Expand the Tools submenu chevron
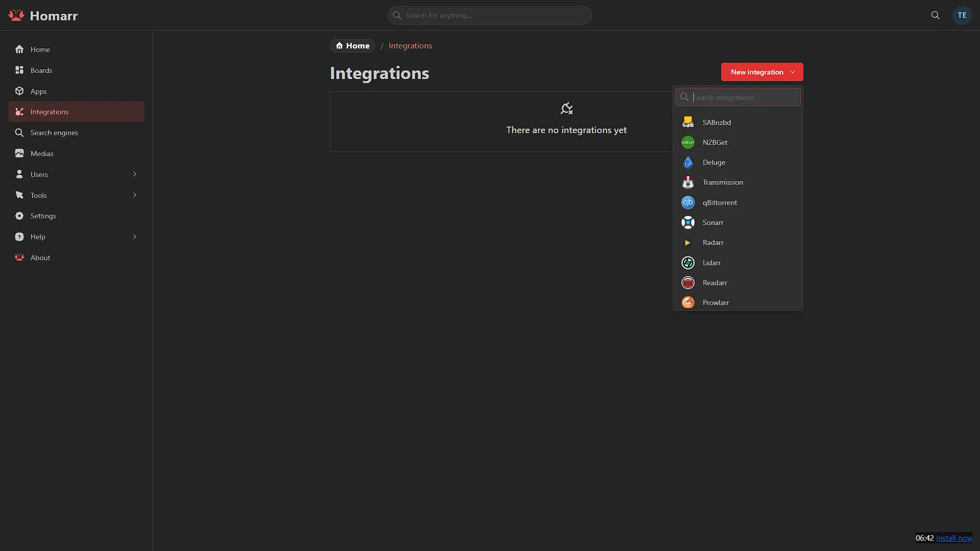980x551 pixels. point(135,195)
